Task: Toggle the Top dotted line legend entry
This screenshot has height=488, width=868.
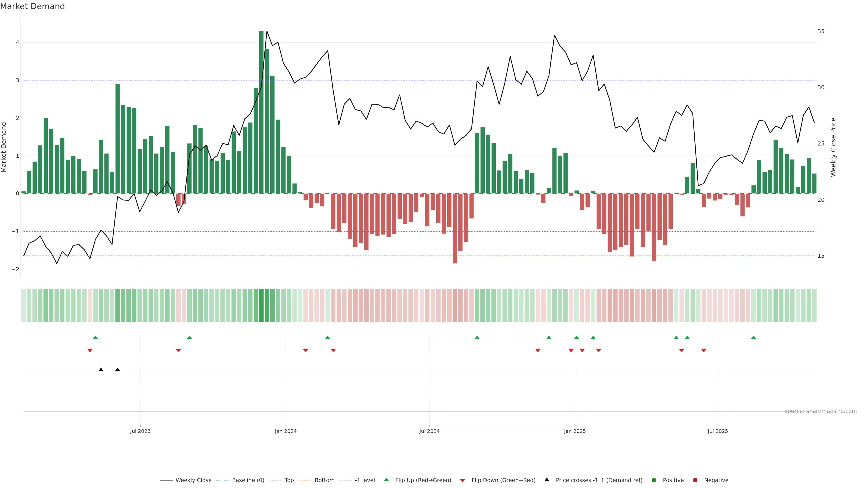Action: click(x=289, y=480)
